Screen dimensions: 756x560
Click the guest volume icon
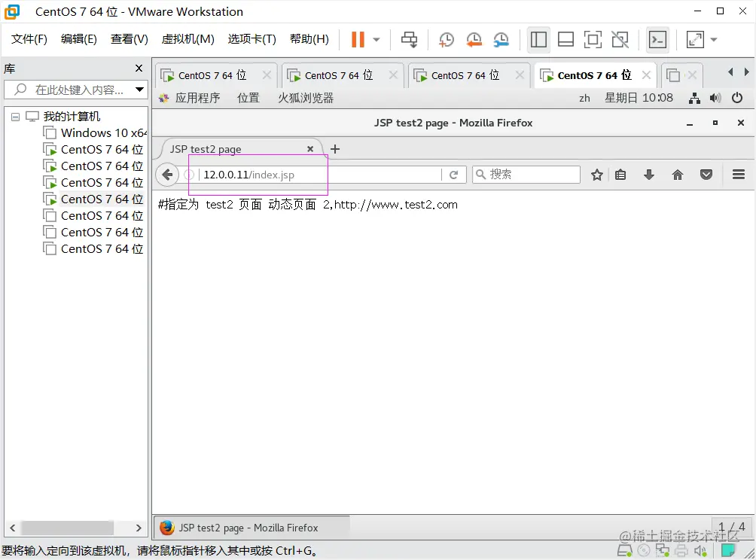tap(715, 99)
